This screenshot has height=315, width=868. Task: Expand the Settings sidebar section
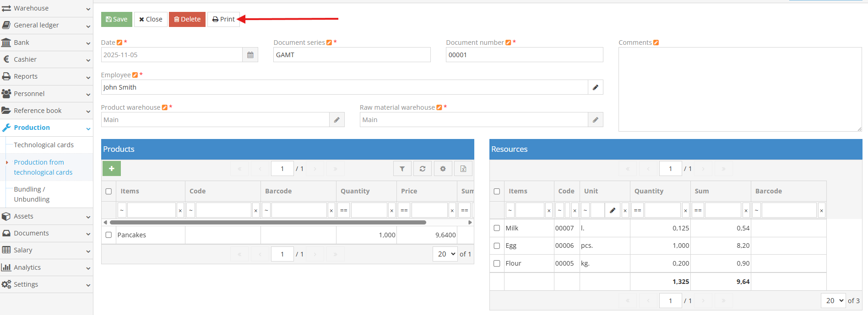[x=46, y=284]
